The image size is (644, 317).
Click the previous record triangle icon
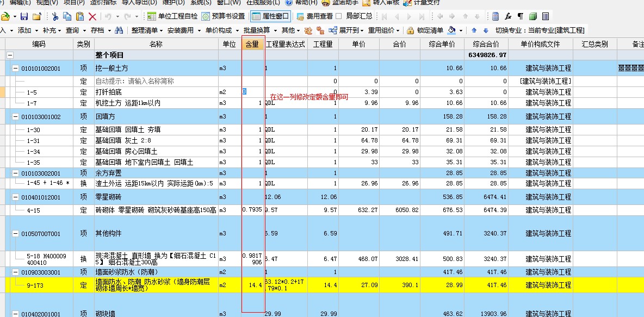tap(397, 16)
